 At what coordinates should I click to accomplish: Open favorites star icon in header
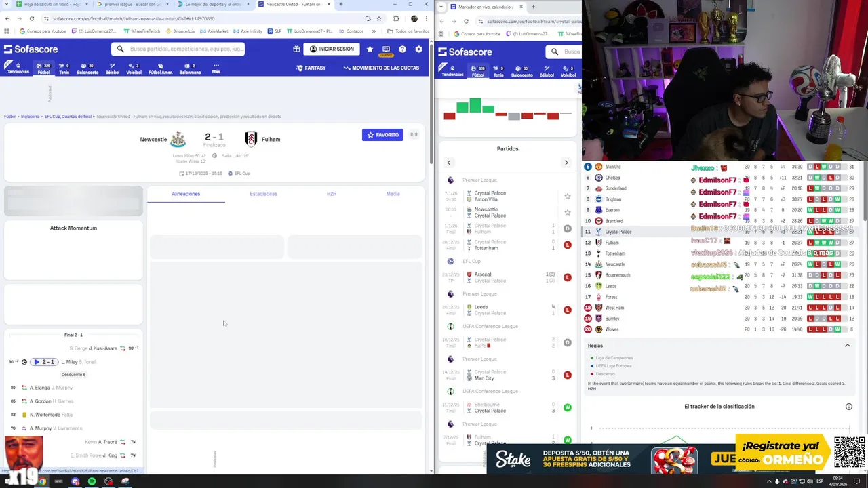pyautogui.click(x=370, y=49)
